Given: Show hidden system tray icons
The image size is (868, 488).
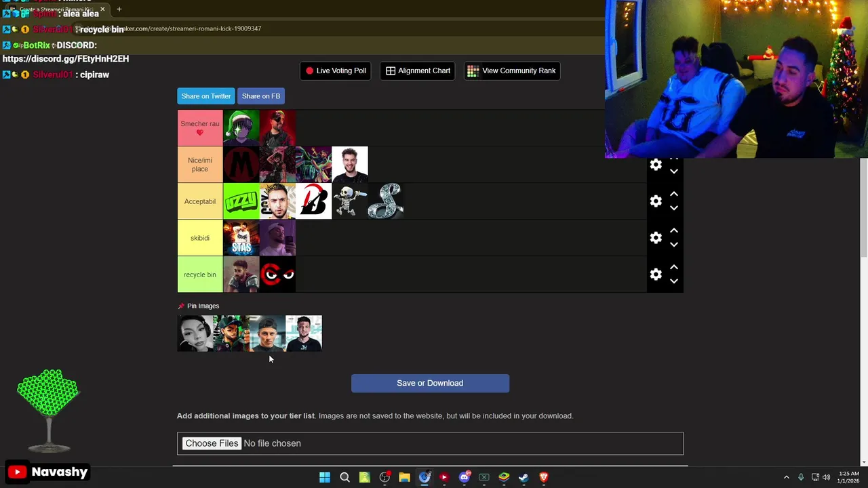Looking at the screenshot, I should (787, 477).
